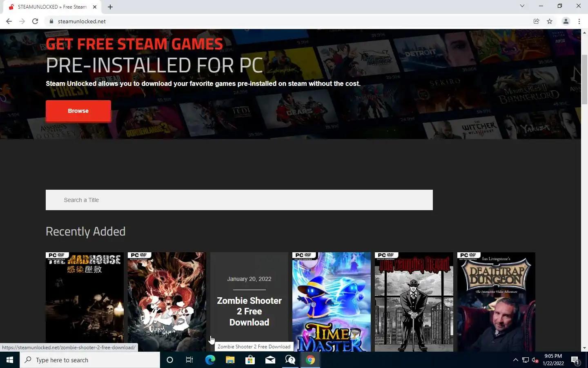Open Chrome's three-dot menu
Viewport: 588px width, 368px height.
point(579,21)
